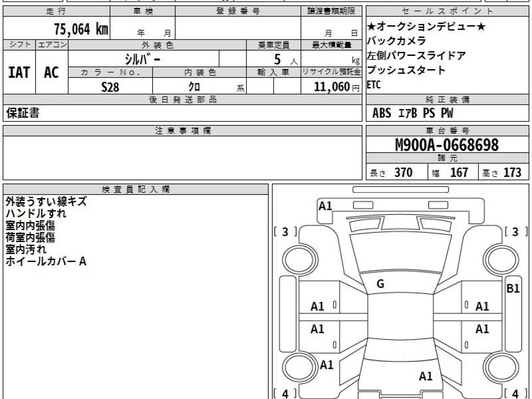Click the 諸元 header

click(x=448, y=158)
